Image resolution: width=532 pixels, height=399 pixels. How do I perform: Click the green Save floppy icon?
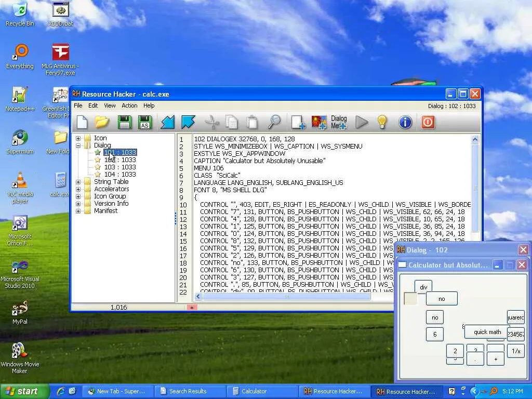click(125, 122)
